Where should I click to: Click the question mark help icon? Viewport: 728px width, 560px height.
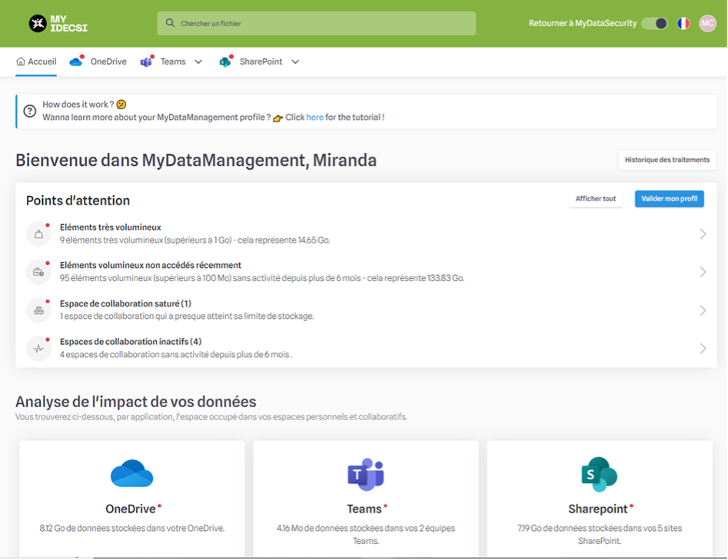(x=30, y=111)
